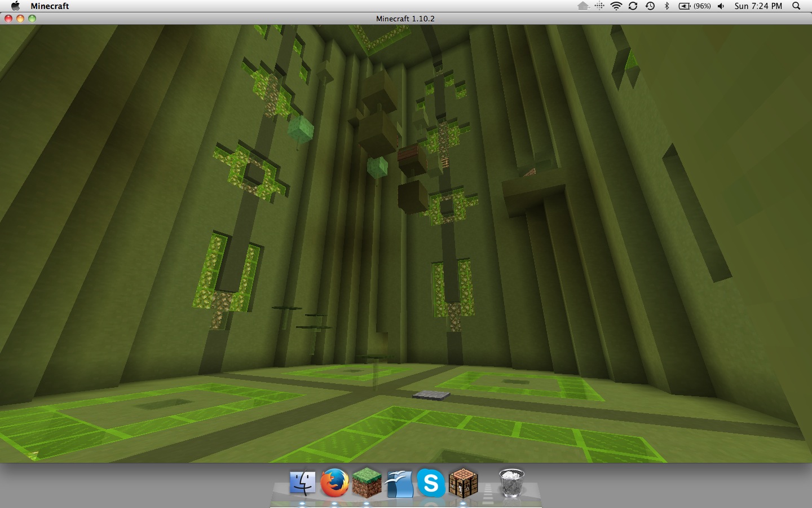Open Skype from the Dock
The image size is (812, 508).
coord(431,483)
